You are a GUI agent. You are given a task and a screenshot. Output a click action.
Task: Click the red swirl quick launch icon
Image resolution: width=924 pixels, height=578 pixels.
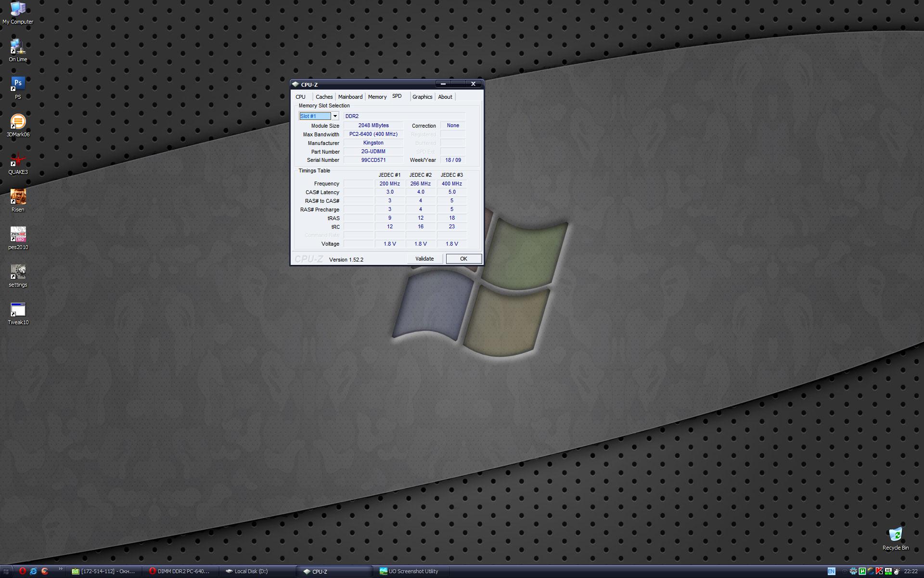point(45,571)
